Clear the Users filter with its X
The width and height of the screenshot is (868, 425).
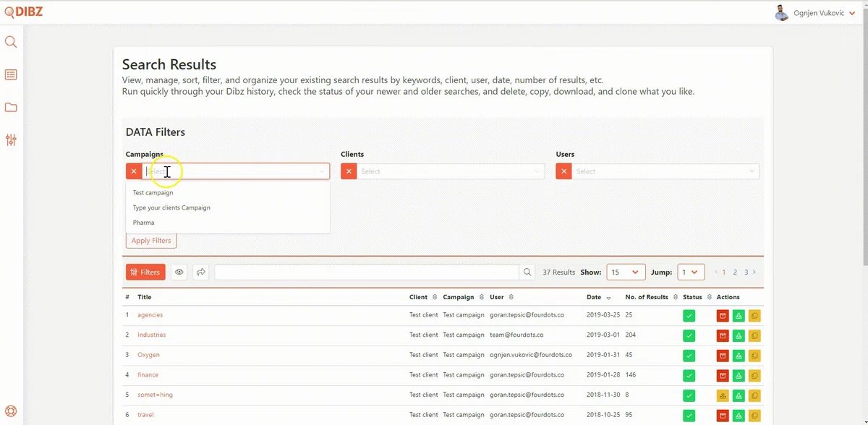click(563, 171)
